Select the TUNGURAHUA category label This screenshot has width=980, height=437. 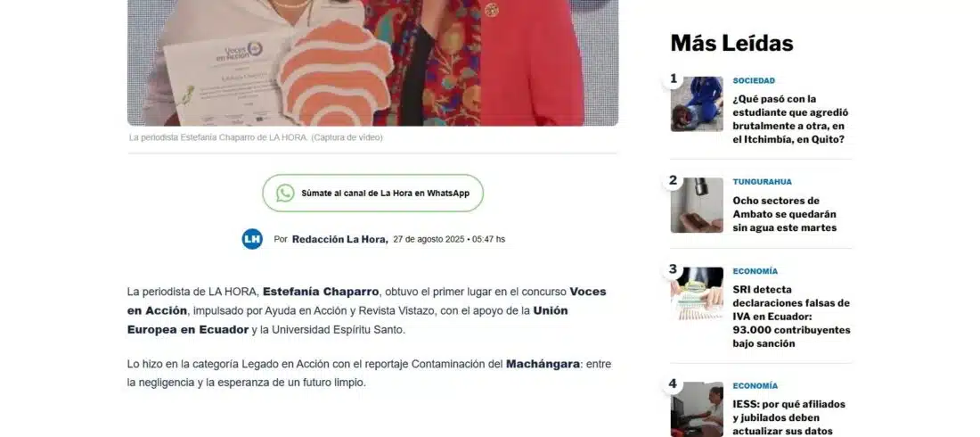pyautogui.click(x=762, y=182)
